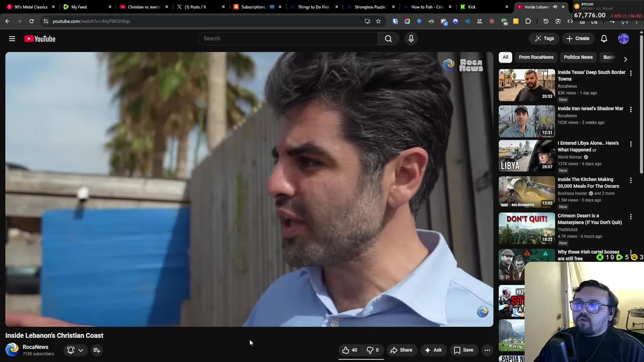Open the browser history clock icon
644x362 pixels.
click(546, 21)
